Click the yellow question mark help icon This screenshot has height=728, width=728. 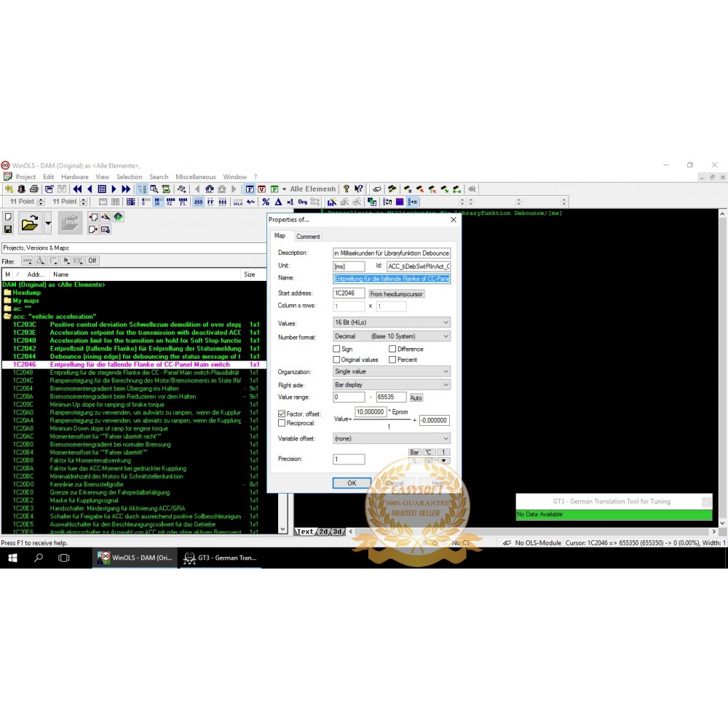(x=347, y=189)
